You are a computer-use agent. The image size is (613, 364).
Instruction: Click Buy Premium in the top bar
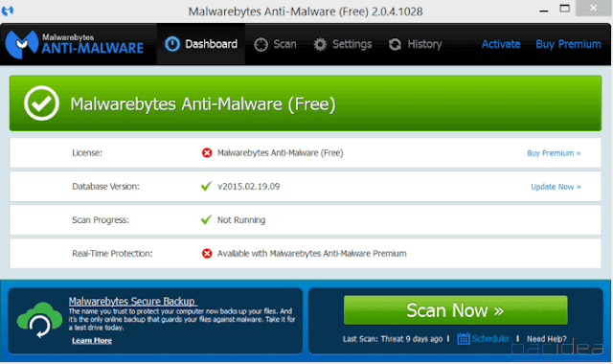(x=568, y=44)
